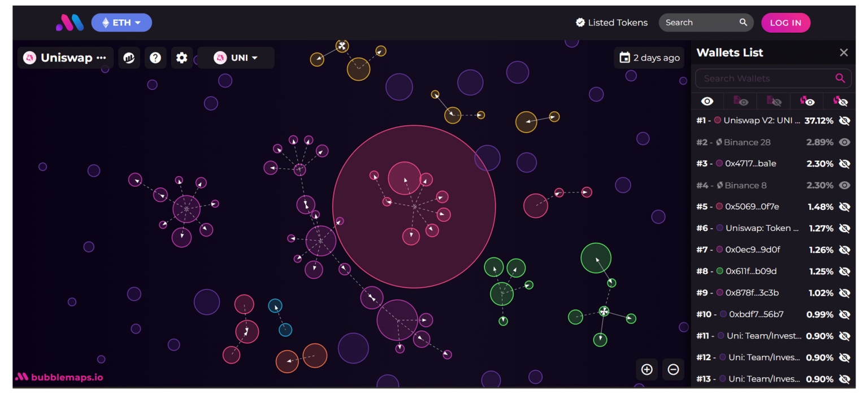Screen dimensions: 868x394
Task: Select wallet row 0x5069...0f7e
Action: click(773, 207)
